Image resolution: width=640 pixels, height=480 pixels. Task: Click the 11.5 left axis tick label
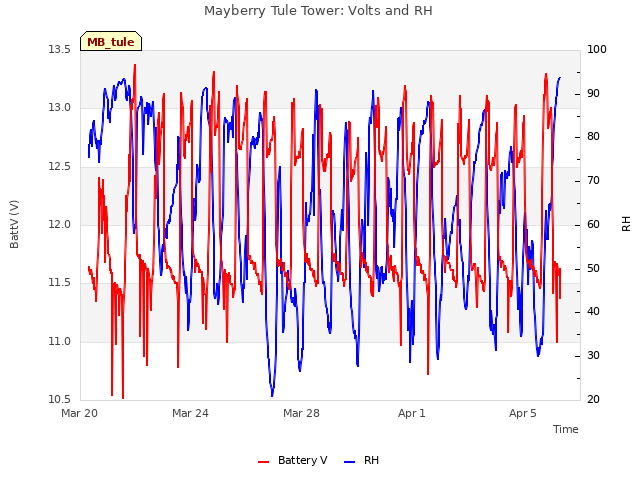click(60, 283)
